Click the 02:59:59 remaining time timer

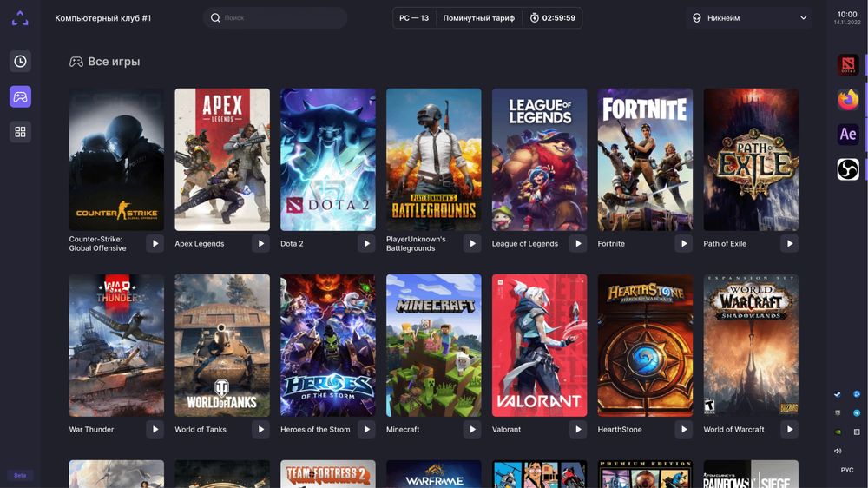coord(552,18)
